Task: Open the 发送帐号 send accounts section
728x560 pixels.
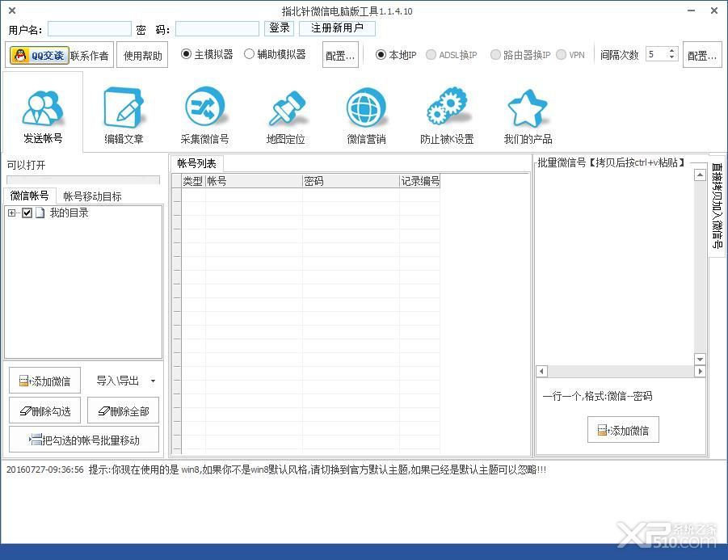Action: (x=43, y=112)
